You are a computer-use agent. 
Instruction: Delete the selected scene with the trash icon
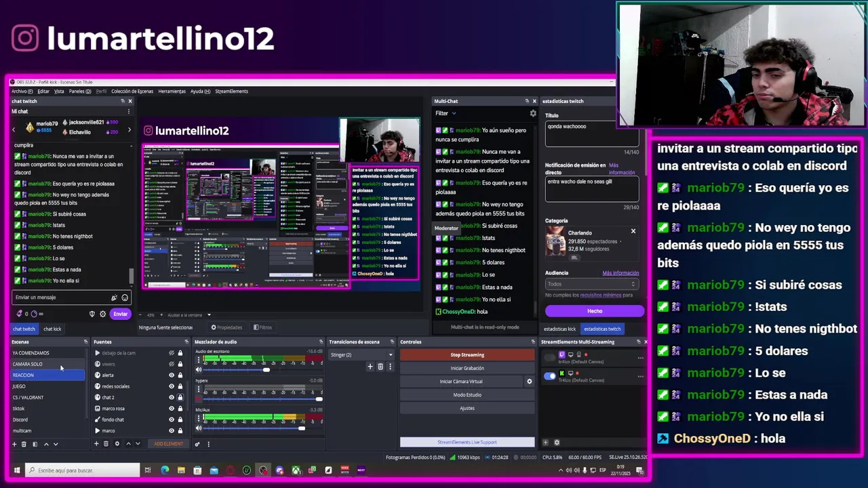24,444
